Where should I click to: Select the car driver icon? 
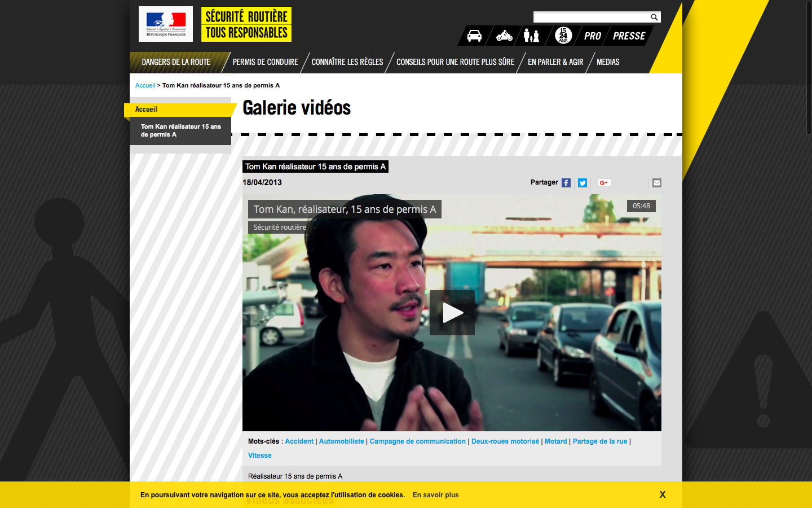(474, 36)
